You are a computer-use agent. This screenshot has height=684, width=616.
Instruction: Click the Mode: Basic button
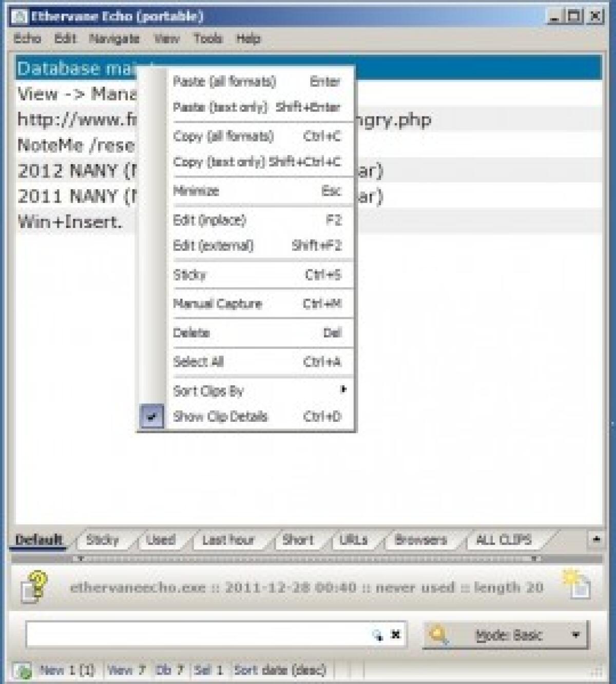click(x=506, y=635)
